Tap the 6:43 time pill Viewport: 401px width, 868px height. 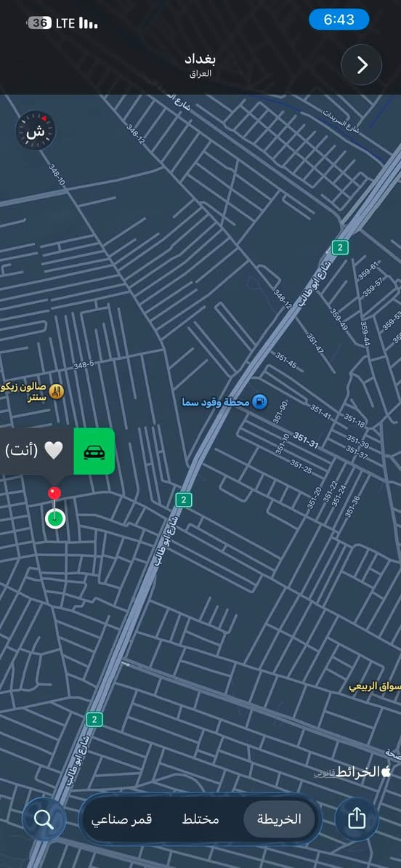(339, 20)
